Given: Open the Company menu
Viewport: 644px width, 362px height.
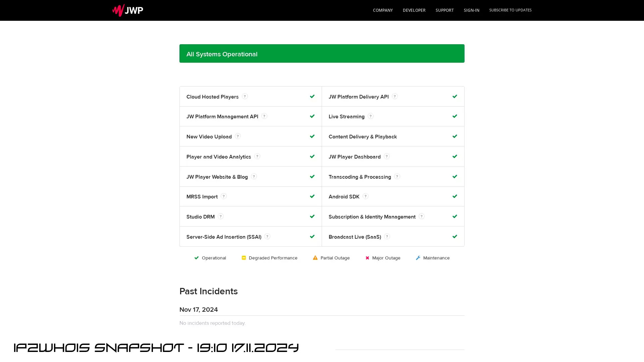Looking at the screenshot, I should 383,10.
